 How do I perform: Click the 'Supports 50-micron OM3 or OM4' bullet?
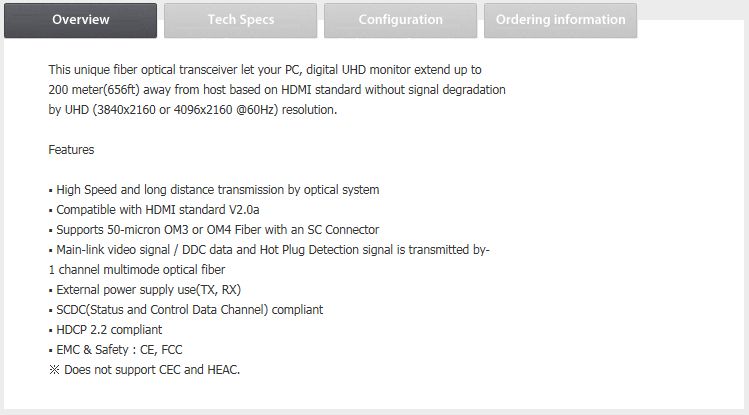tap(214, 230)
